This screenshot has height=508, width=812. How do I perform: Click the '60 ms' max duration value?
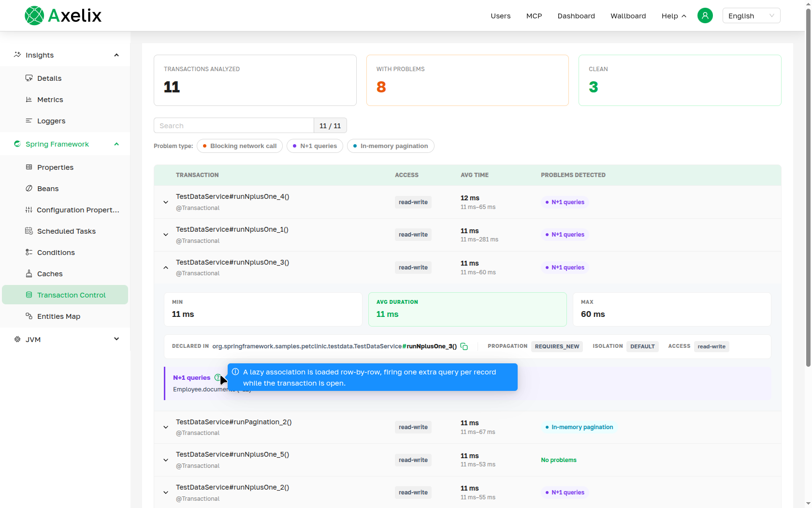point(593,314)
